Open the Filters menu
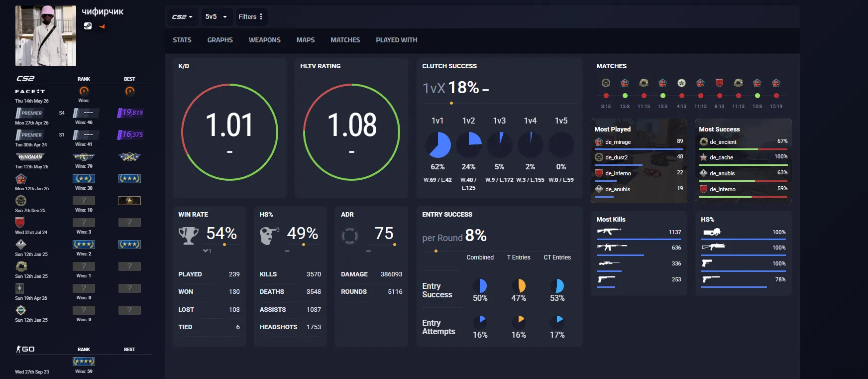Viewport: 868px width, 379px height. pos(250,17)
